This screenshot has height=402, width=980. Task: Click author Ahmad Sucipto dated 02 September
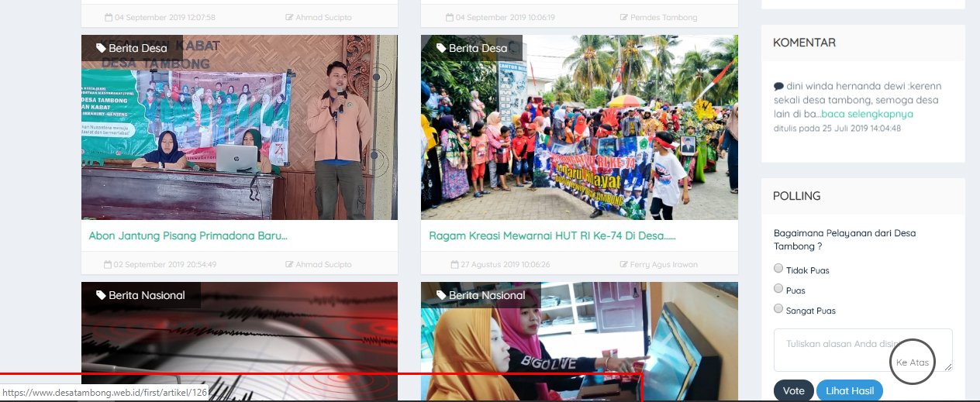tap(319, 264)
